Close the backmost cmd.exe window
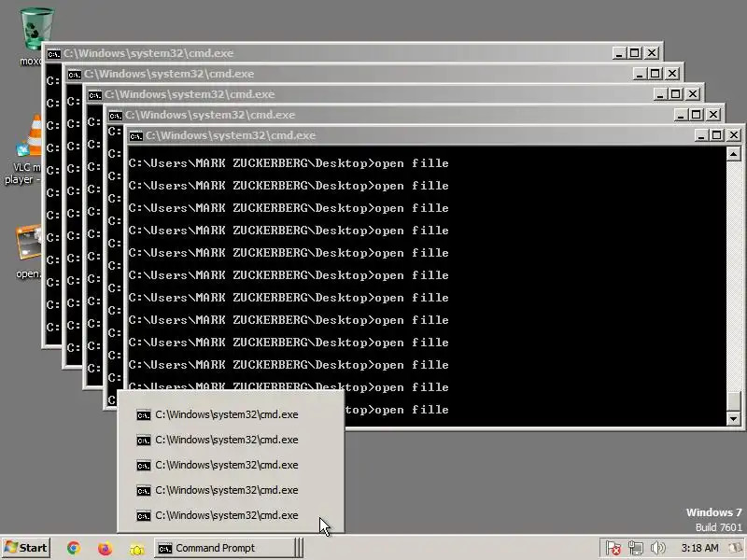This screenshot has width=747, height=560. pyautogui.click(x=651, y=53)
